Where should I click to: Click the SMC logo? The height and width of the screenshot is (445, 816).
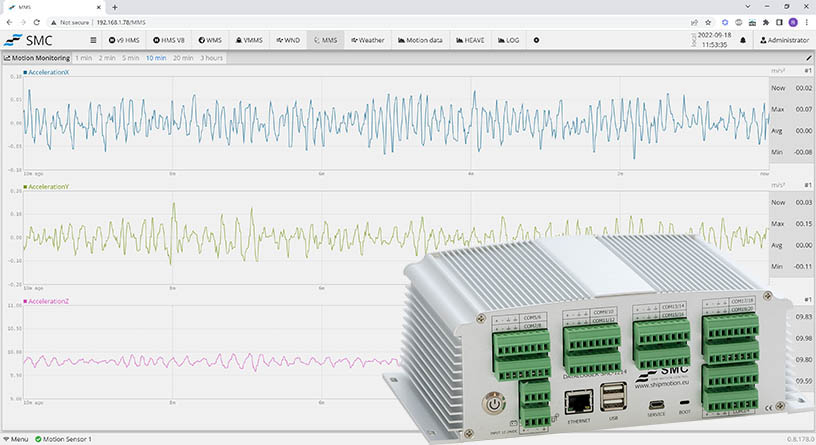[28, 40]
